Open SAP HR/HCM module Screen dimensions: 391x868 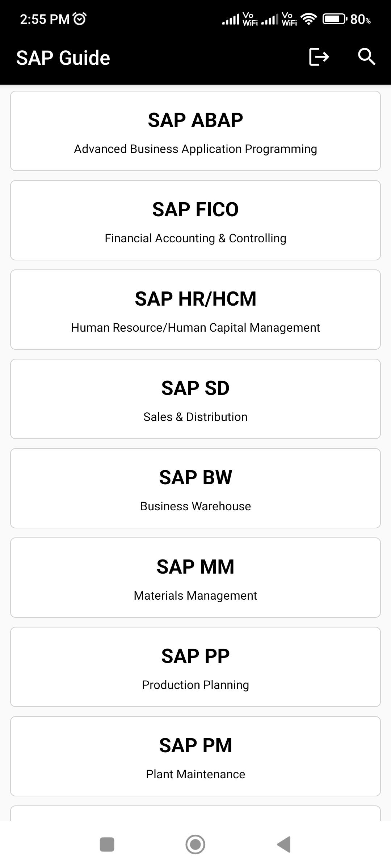coord(195,310)
